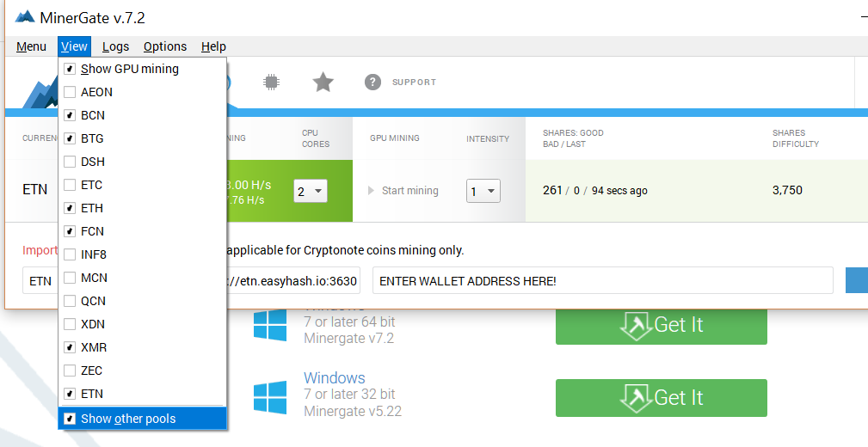The width and height of the screenshot is (868, 447).
Task: Open the CPU cores dropdown showing 2
Action: pyautogui.click(x=310, y=192)
